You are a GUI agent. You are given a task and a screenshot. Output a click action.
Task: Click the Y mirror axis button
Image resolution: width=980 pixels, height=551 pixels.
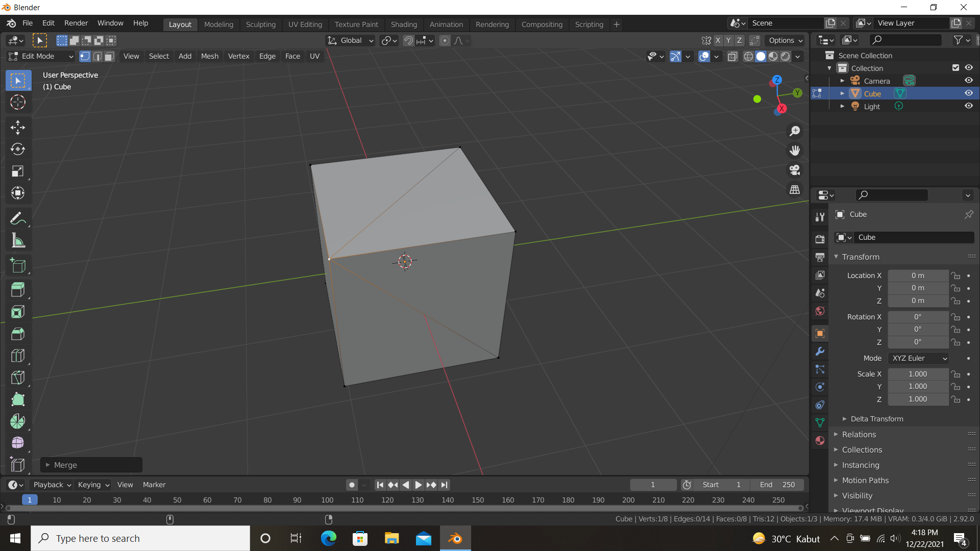click(728, 41)
